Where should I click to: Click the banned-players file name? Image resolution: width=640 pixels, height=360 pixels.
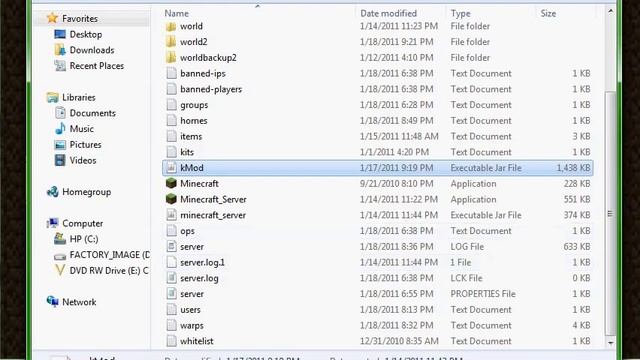(211, 89)
